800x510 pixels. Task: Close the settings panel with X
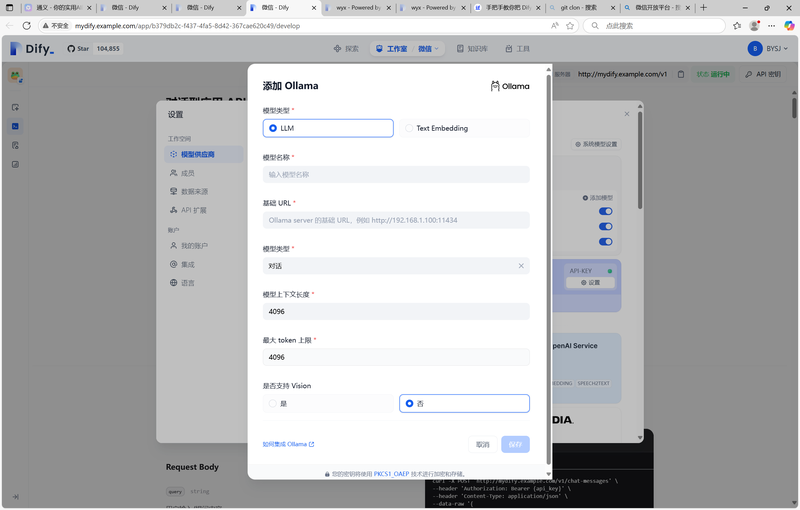pyautogui.click(x=627, y=114)
